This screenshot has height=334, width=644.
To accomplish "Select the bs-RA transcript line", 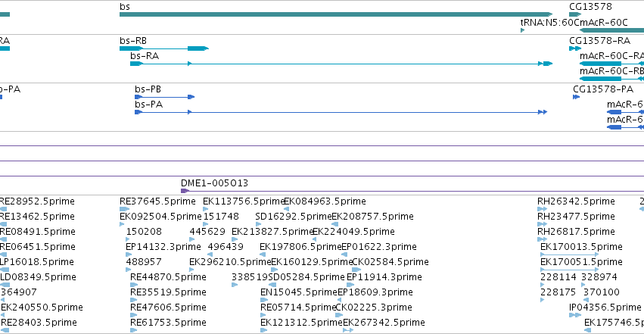I will click(x=341, y=64).
